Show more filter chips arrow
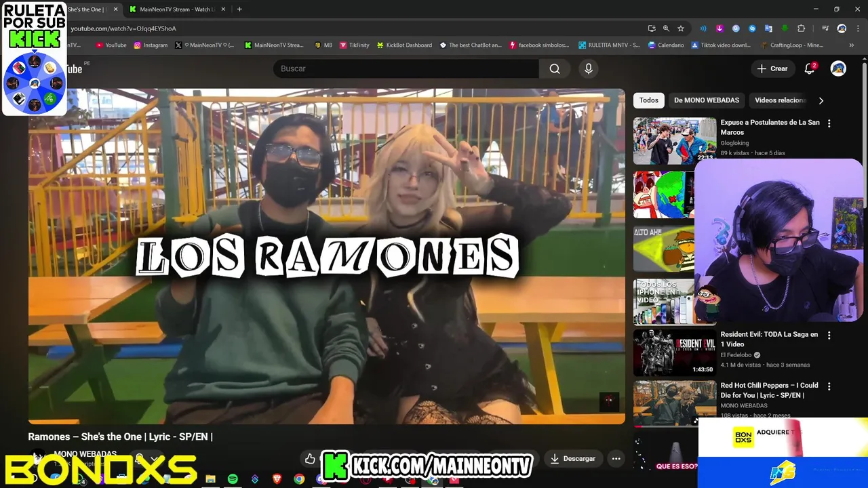This screenshot has height=488, width=868. 821,100
